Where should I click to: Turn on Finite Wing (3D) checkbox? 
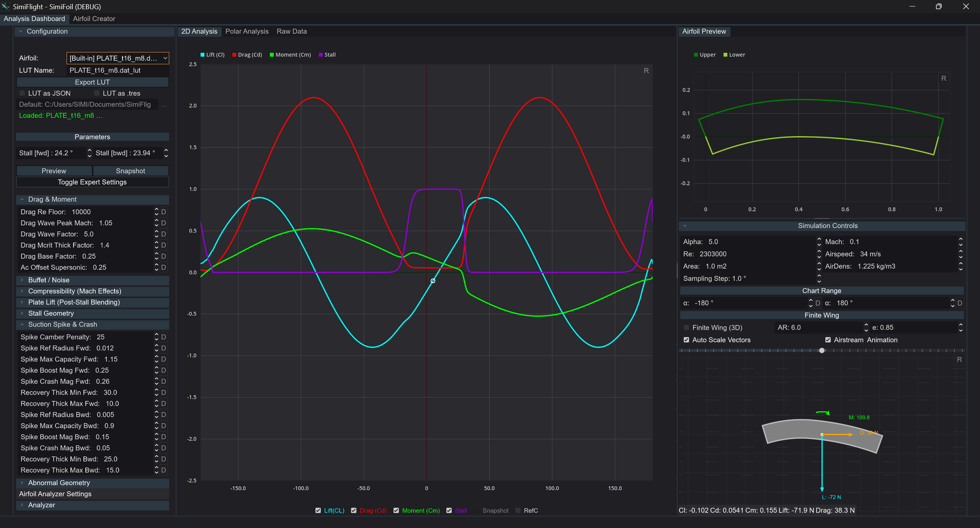click(686, 328)
